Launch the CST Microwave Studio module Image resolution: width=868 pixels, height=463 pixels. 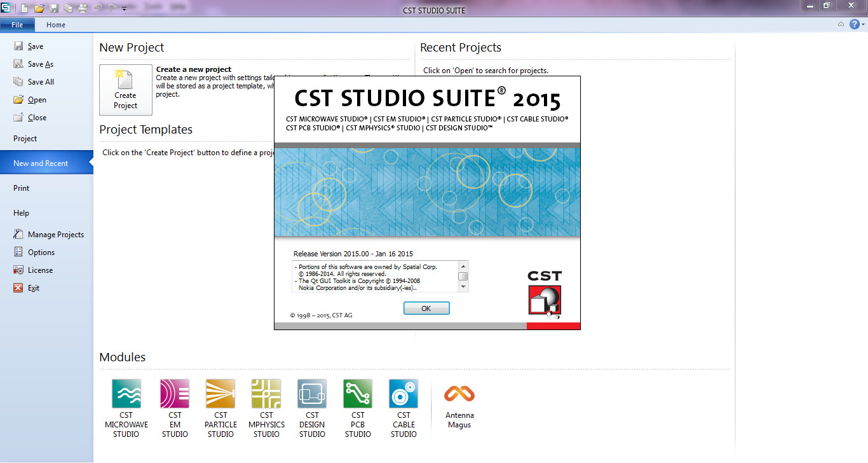(x=126, y=408)
